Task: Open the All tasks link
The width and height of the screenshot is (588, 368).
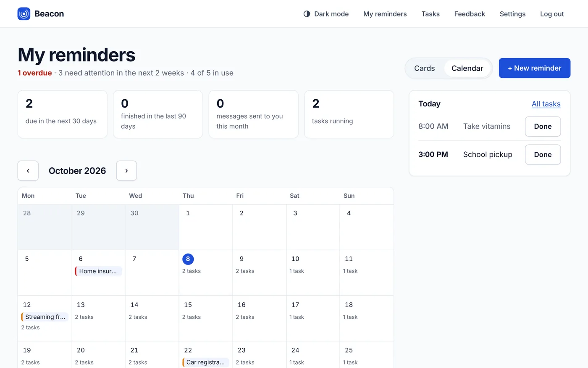Action: coord(546,104)
